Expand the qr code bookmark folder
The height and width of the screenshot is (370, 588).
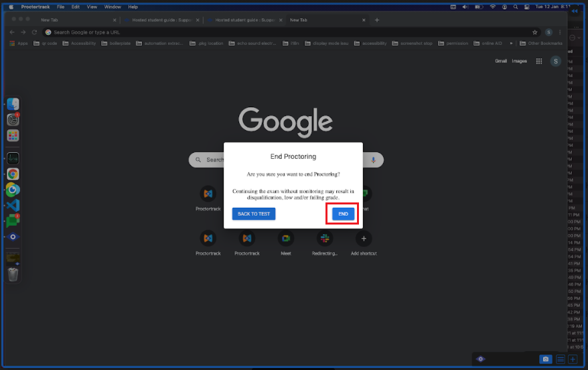point(46,44)
